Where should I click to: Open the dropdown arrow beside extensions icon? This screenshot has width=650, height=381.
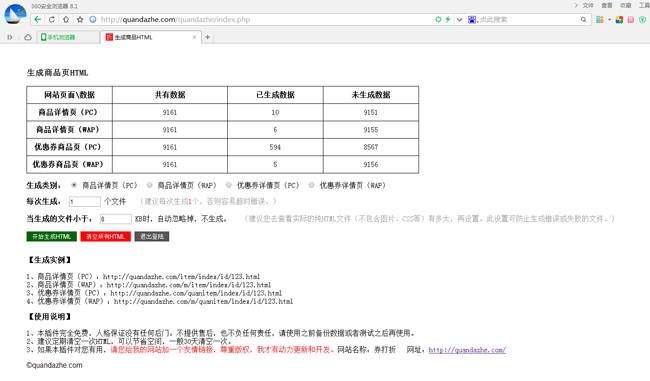pos(609,19)
